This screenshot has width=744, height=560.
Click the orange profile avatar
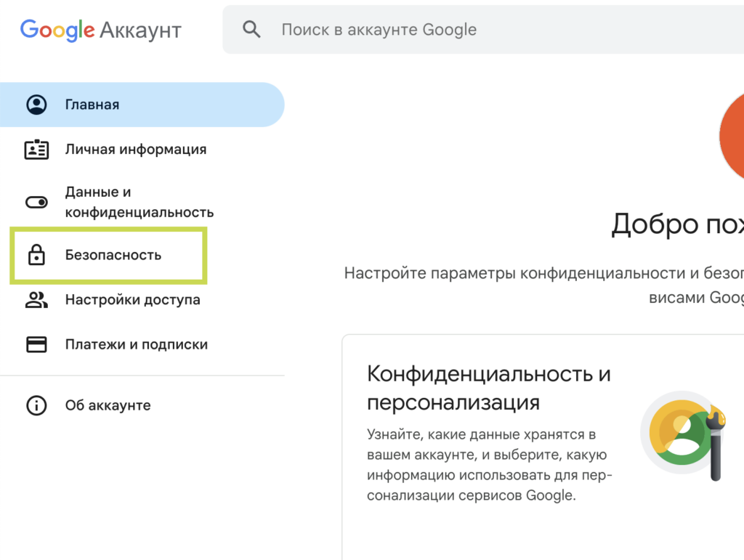point(732,136)
